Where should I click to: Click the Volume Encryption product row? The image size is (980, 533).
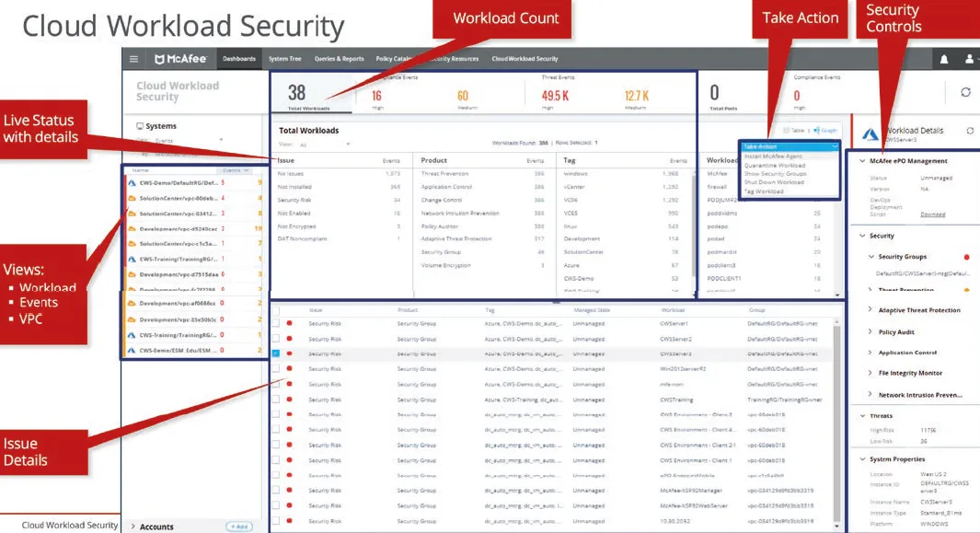pos(482,265)
